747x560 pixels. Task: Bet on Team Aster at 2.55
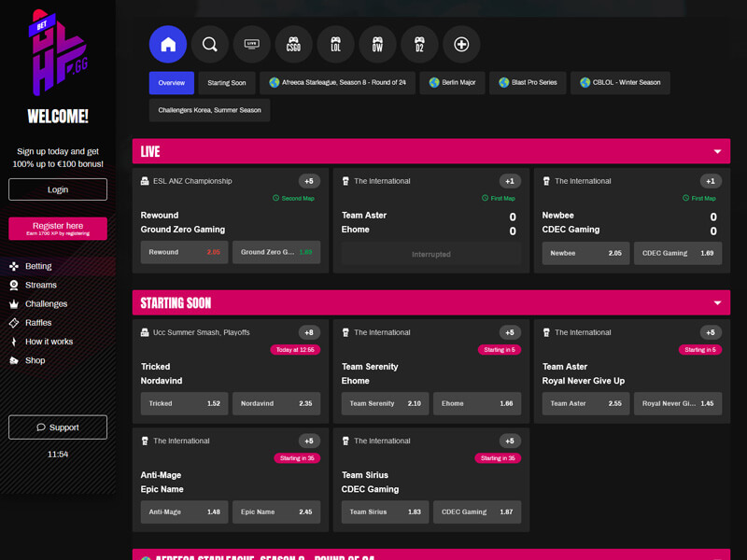pyautogui.click(x=586, y=403)
